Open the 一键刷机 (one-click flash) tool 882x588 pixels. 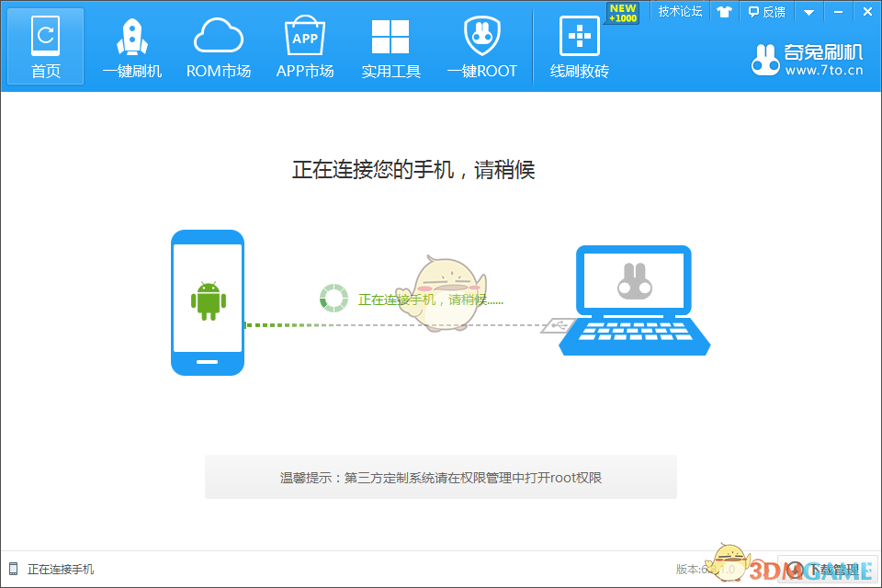pyautogui.click(x=131, y=44)
